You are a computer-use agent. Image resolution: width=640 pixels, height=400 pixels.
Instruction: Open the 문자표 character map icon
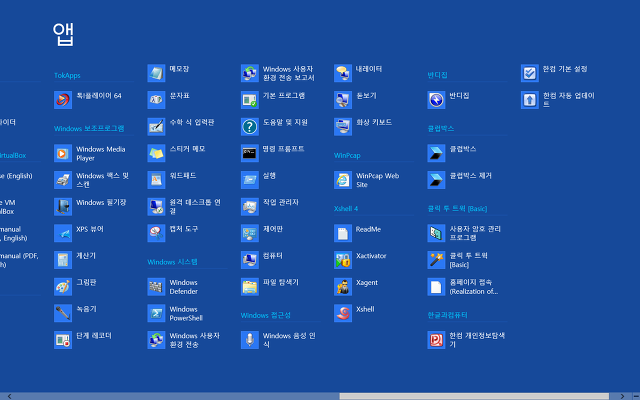click(x=156, y=100)
